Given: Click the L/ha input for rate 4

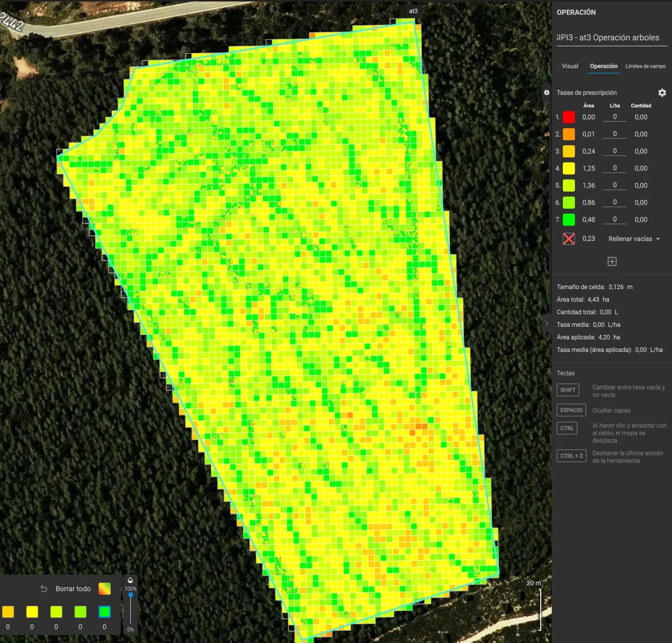Looking at the screenshot, I should coord(615,168).
